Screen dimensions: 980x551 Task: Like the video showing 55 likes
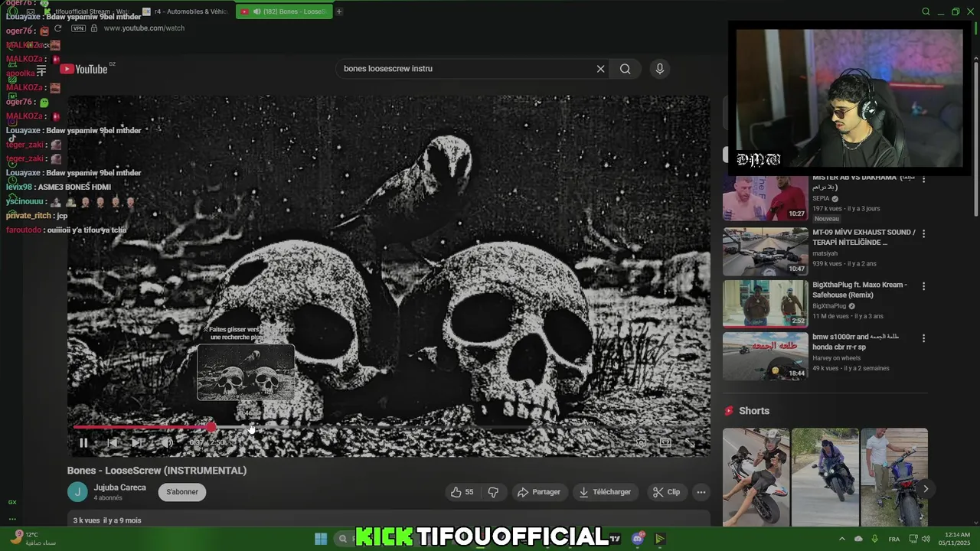pyautogui.click(x=462, y=492)
